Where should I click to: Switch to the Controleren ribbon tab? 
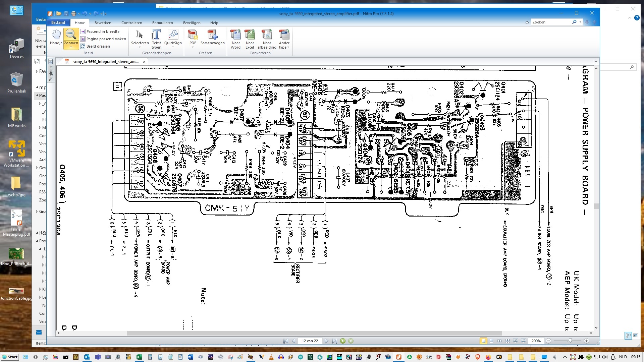tap(131, 23)
